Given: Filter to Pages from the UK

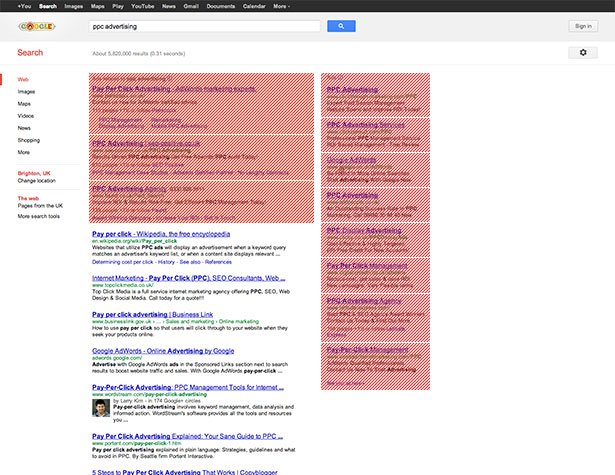Looking at the screenshot, I should (40, 206).
